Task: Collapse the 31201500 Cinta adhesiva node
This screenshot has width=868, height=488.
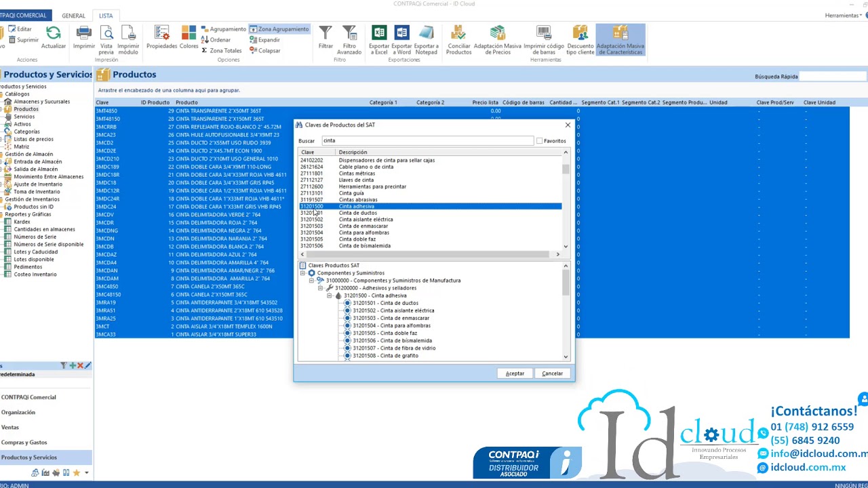Action: pos(329,296)
